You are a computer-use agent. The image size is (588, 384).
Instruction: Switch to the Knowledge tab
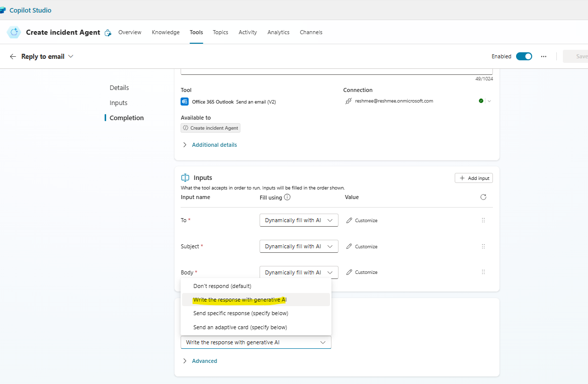(165, 32)
